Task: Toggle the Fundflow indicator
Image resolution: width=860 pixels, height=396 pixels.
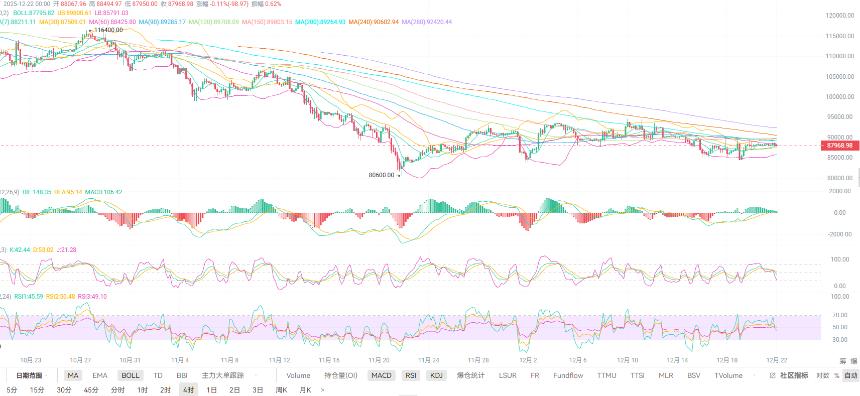Action: (568, 376)
